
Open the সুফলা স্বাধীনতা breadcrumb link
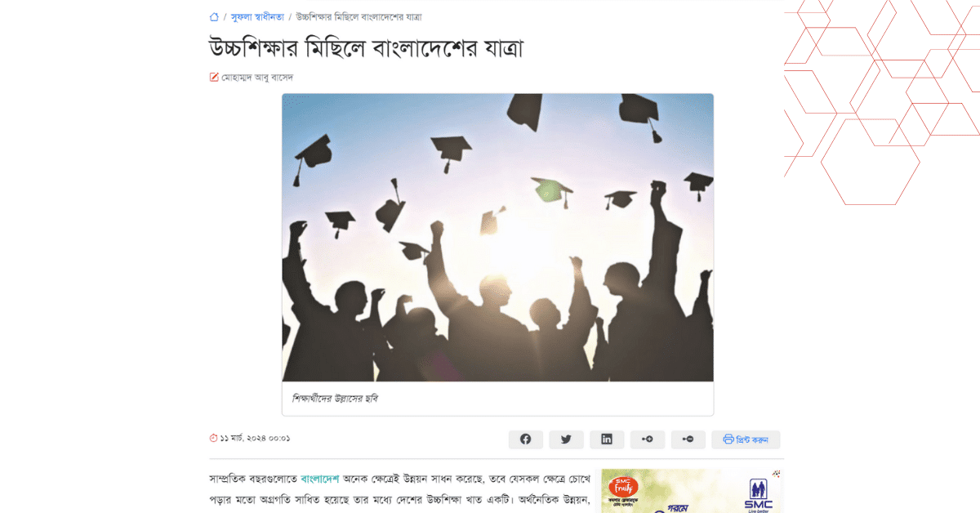point(257,17)
